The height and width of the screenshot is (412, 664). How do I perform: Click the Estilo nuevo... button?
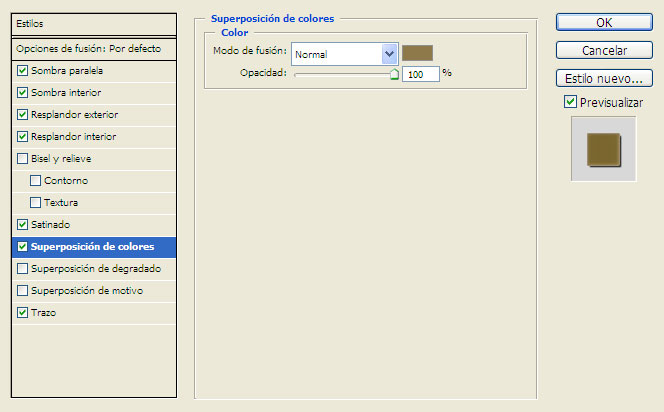click(604, 78)
